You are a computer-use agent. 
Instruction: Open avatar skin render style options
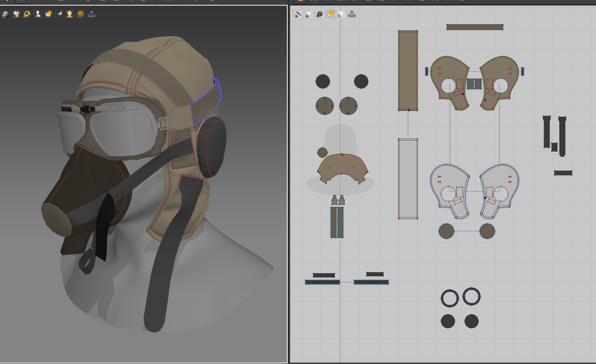point(70,14)
